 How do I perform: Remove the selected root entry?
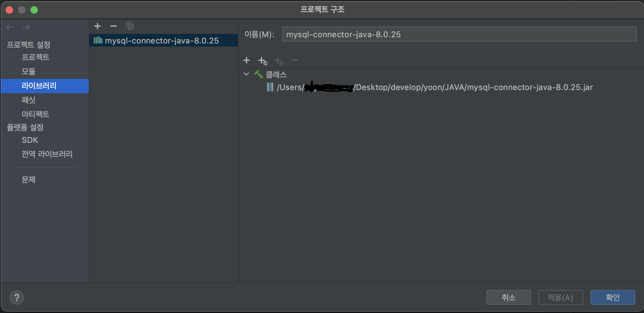[x=295, y=60]
